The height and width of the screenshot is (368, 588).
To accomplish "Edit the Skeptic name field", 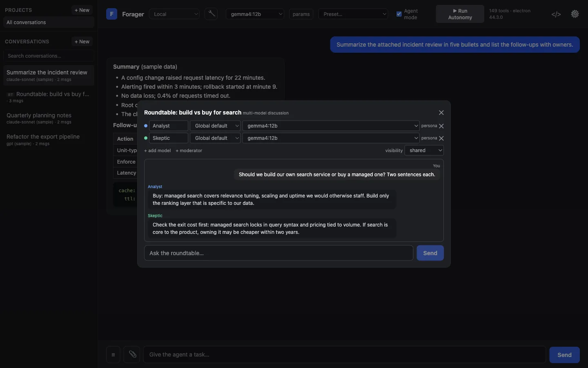I will tap(169, 138).
